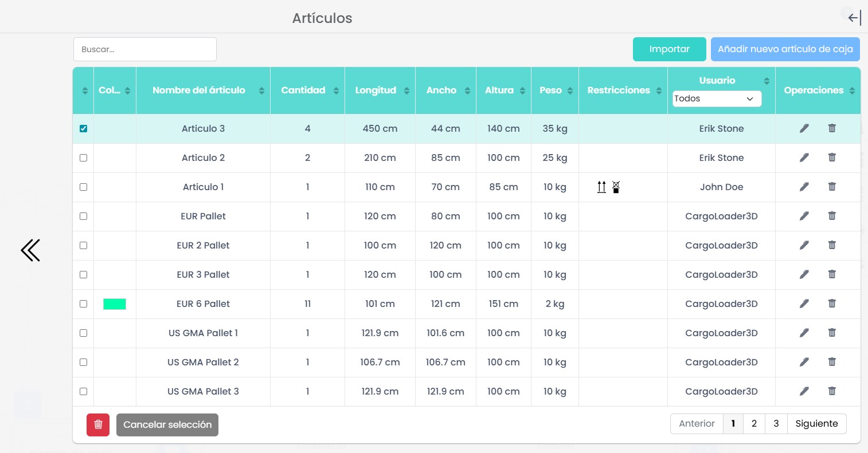
Task: Click the double chevron left arrow
Action: click(30, 250)
